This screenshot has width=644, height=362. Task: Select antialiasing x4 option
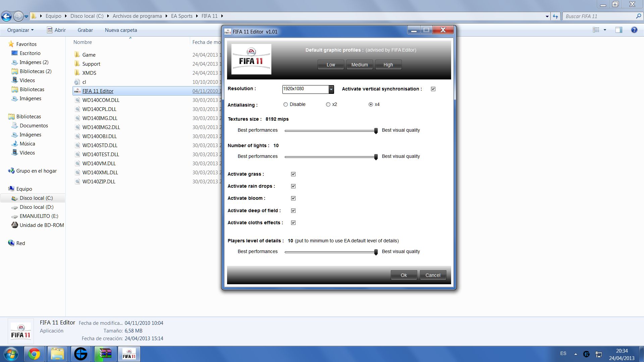click(x=371, y=104)
